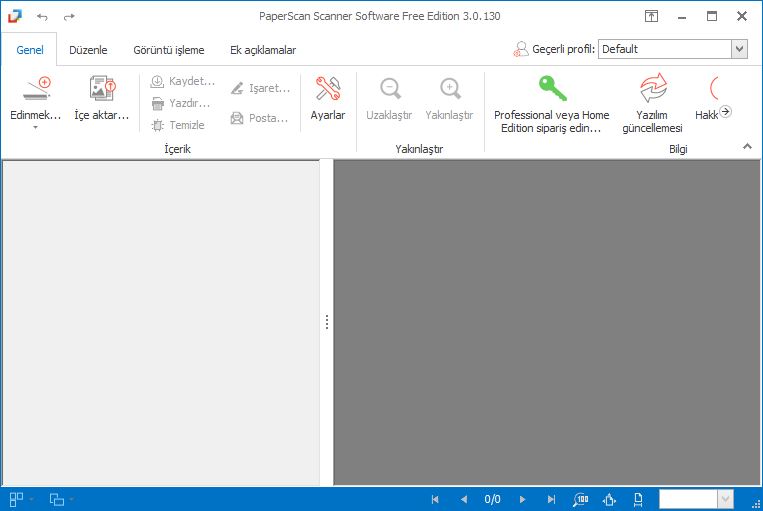Minimize the PaperScan window

[x=682, y=17]
